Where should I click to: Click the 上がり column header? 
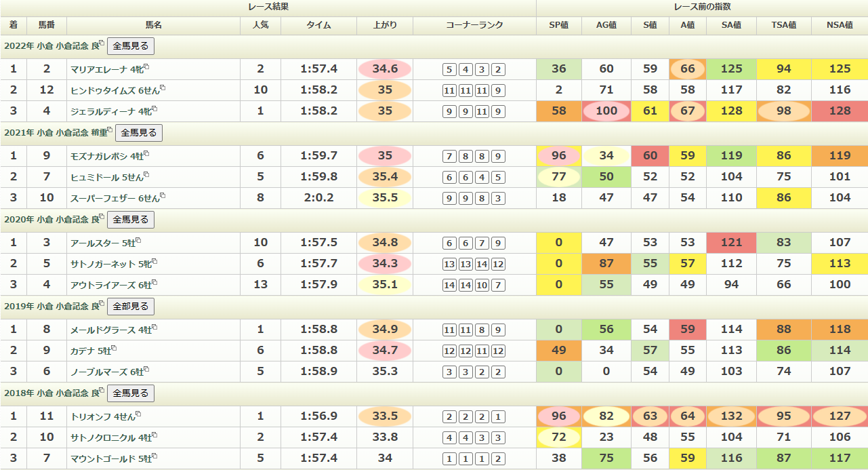[384, 25]
